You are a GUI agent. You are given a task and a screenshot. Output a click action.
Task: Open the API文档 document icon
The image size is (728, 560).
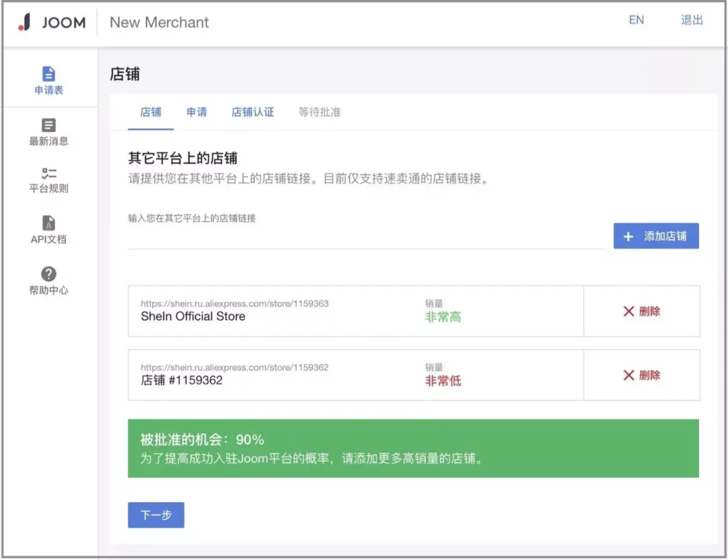[x=49, y=223]
